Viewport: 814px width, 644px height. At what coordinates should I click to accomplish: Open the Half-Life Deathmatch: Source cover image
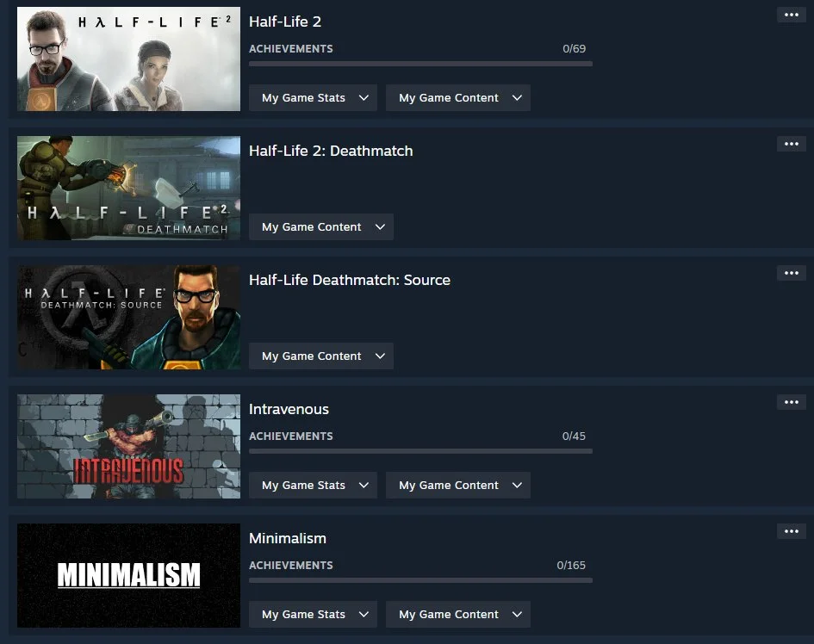click(128, 318)
